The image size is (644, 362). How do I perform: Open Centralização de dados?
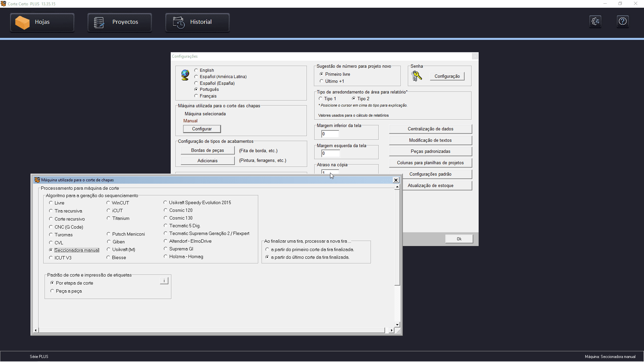coord(430,129)
